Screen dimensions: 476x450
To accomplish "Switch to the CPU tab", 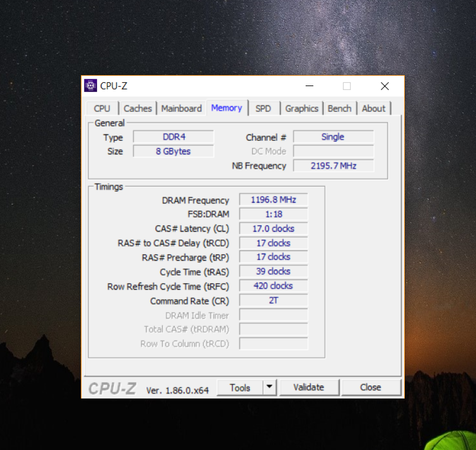I will tap(102, 108).
